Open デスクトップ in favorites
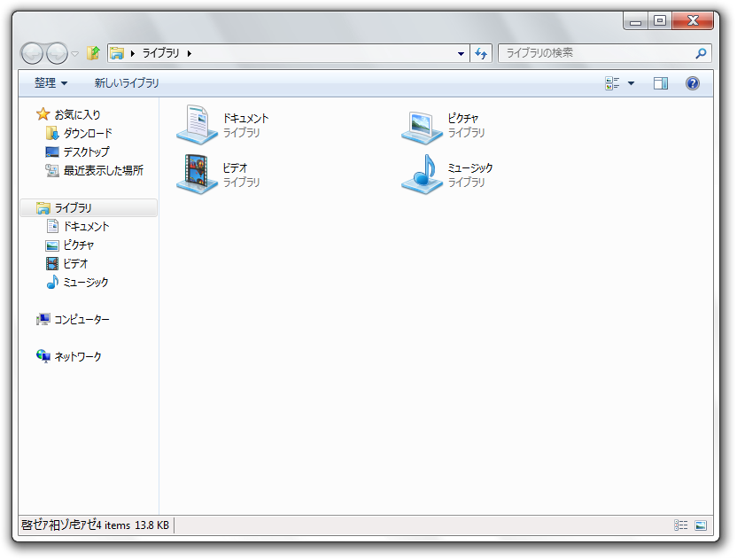The image size is (737, 560). click(x=86, y=152)
